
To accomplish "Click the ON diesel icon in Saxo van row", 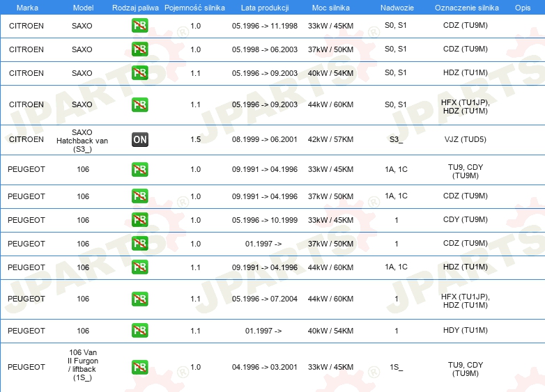I will click(139, 139).
